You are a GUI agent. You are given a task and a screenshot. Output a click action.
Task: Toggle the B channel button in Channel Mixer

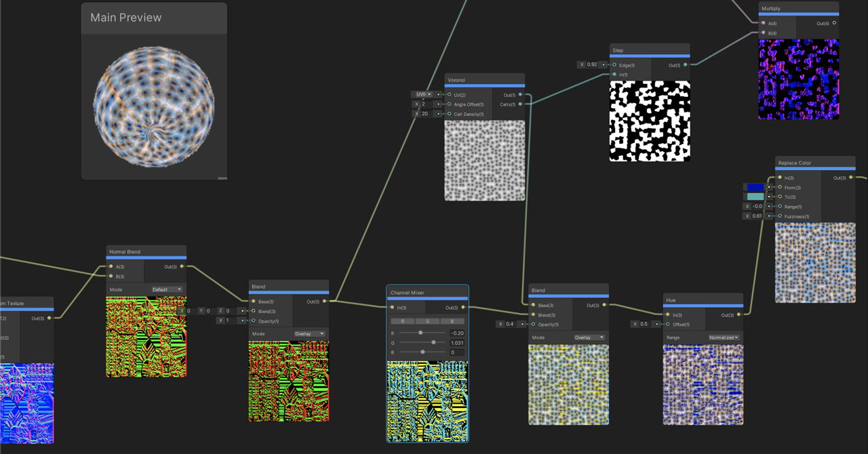(x=452, y=321)
